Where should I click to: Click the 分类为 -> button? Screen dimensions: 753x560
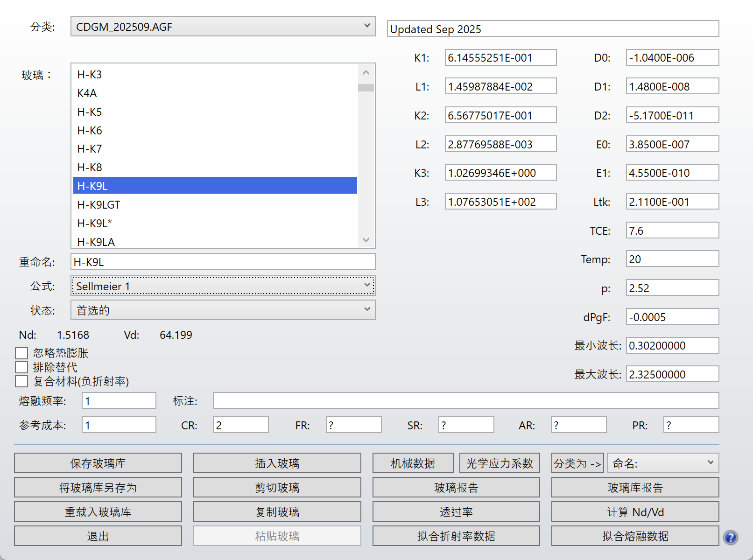(577, 463)
